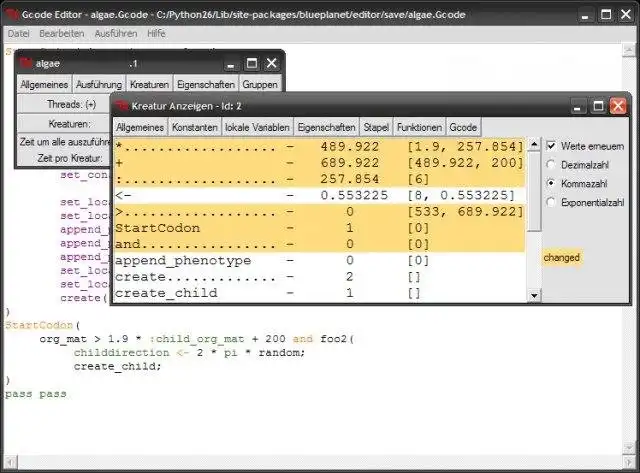Viewport: 640px width, 473px height.
Task: Click editor vertical scrollbar up arrow
Action: point(628,50)
